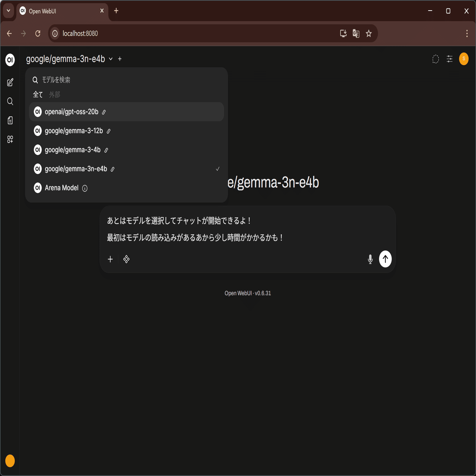Open the browser tab search chevron
The width and height of the screenshot is (476, 476).
pos(8,11)
